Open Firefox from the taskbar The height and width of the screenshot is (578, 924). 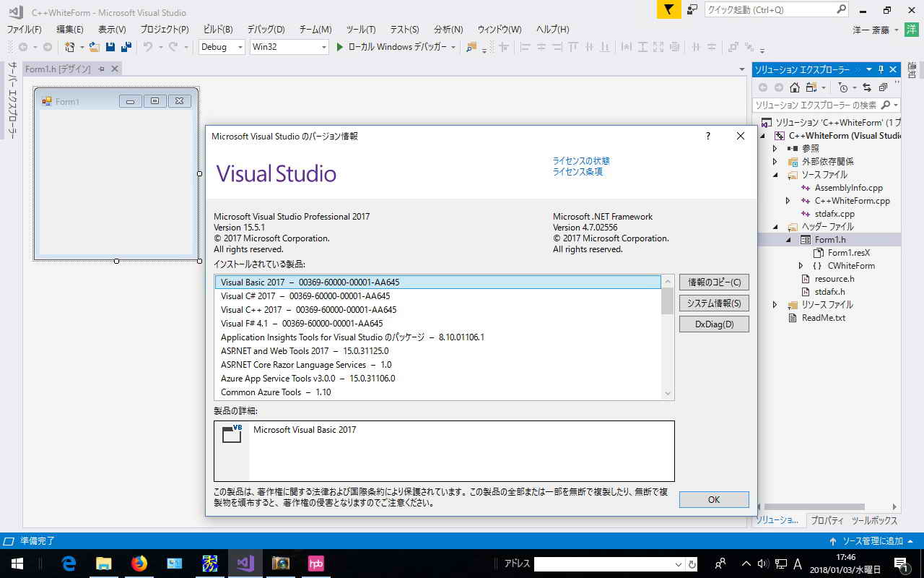[x=139, y=564]
